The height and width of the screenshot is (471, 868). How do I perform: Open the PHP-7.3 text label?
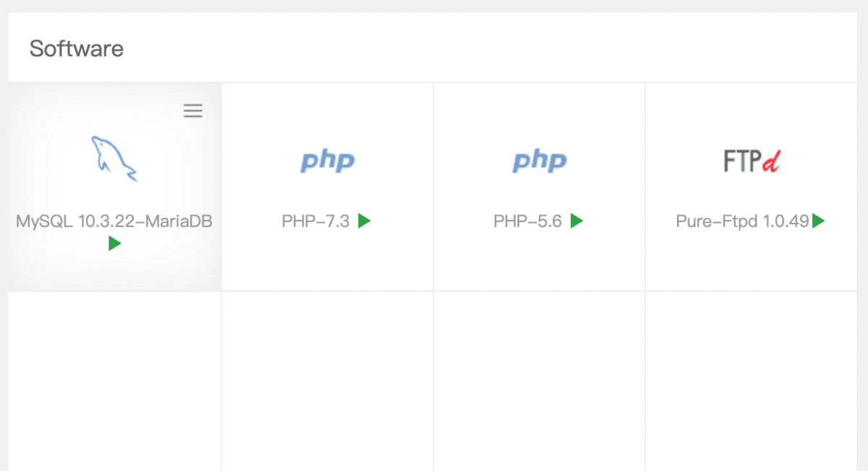(315, 221)
